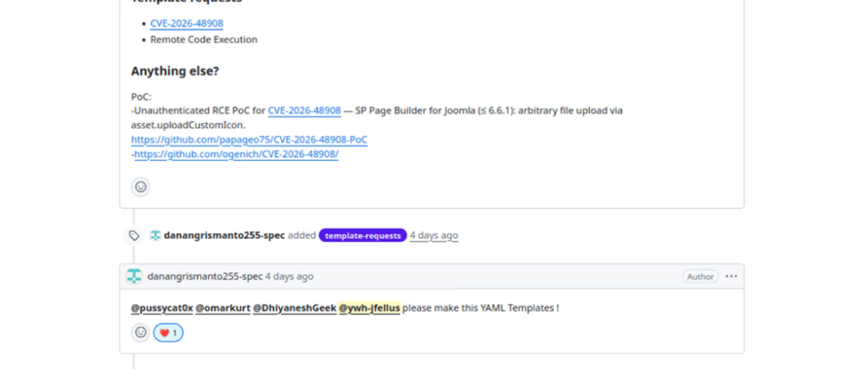Open the highlighted @ywh-jfellus mention

point(369,308)
